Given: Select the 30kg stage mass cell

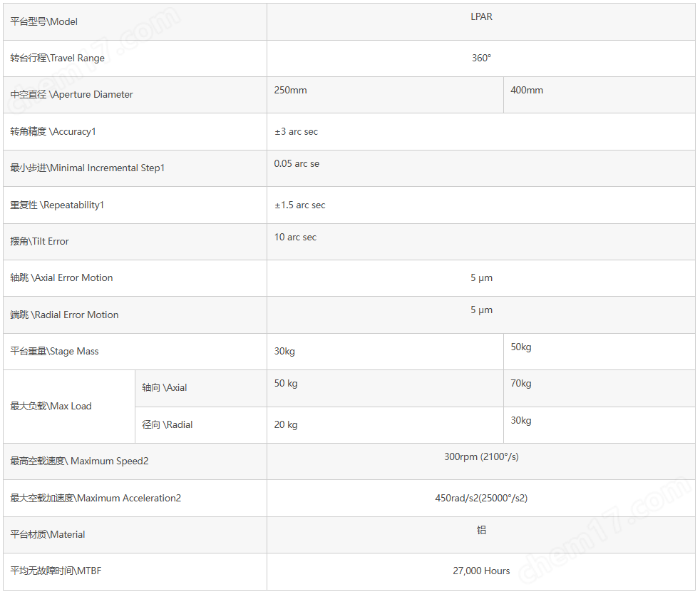Looking at the screenshot, I should 385,351.
